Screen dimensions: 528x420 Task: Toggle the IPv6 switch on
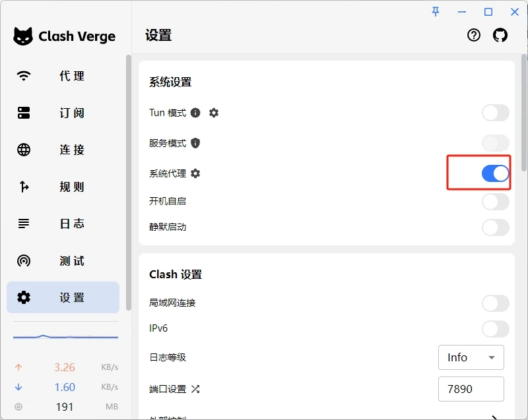[495, 328]
